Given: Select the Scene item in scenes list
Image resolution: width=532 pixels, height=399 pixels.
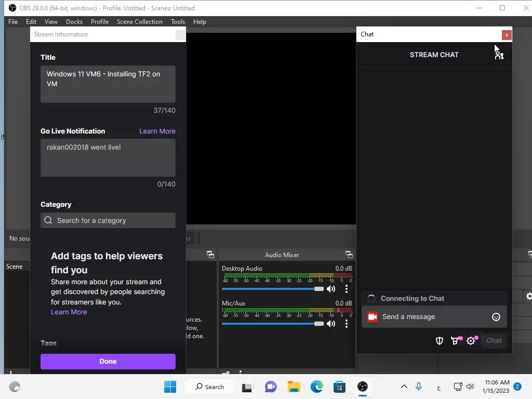Looking at the screenshot, I should pos(15,267).
